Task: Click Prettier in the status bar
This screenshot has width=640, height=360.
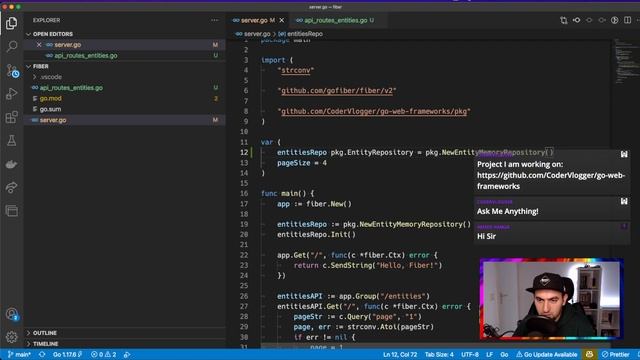Action: [x=616, y=354]
